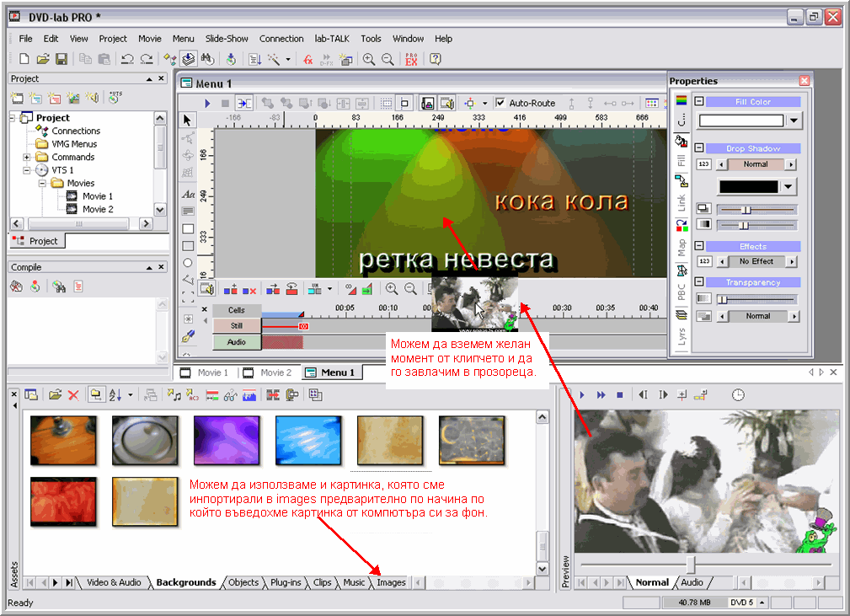This screenshot has width=850, height=616.
Task: Toggle the folder view button in Assets toolbar
Action: pyautogui.click(x=96, y=395)
